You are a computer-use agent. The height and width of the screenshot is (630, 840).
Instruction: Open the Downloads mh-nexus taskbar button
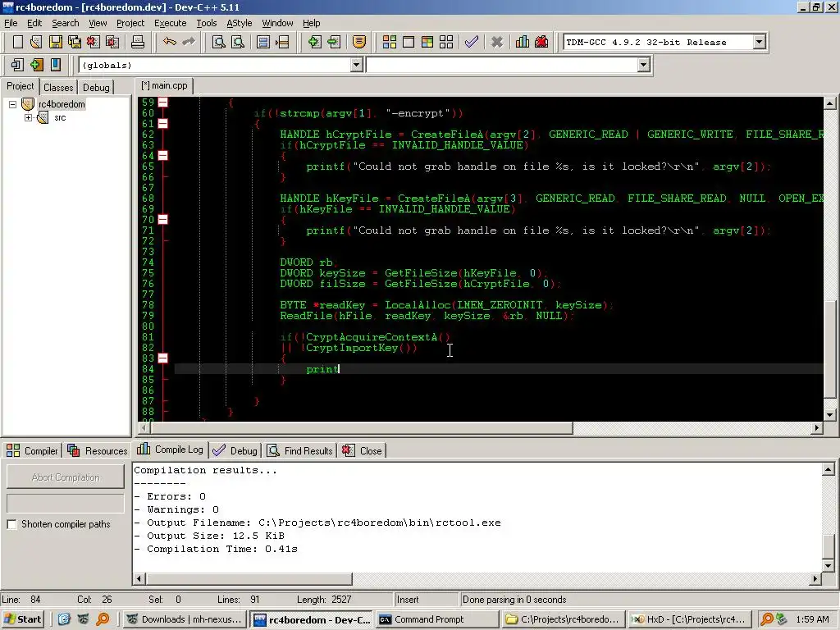(185, 619)
